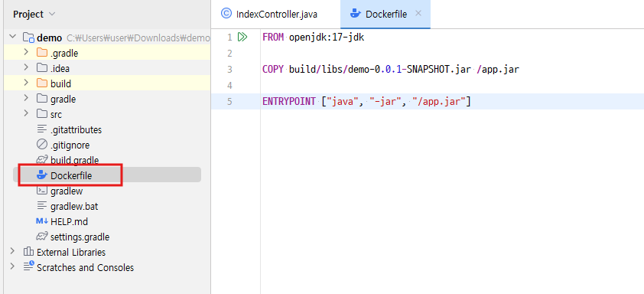
Task: Select gradlew.bat in the project tree
Action: click(74, 206)
